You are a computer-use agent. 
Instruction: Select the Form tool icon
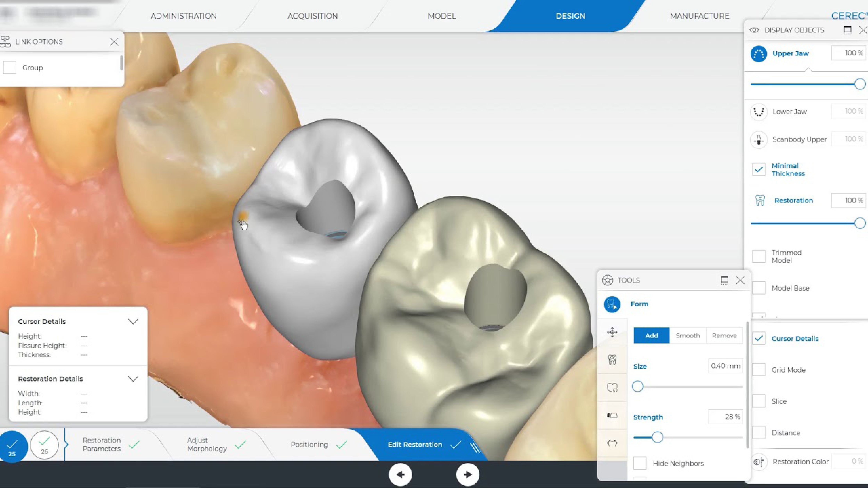pyautogui.click(x=612, y=304)
